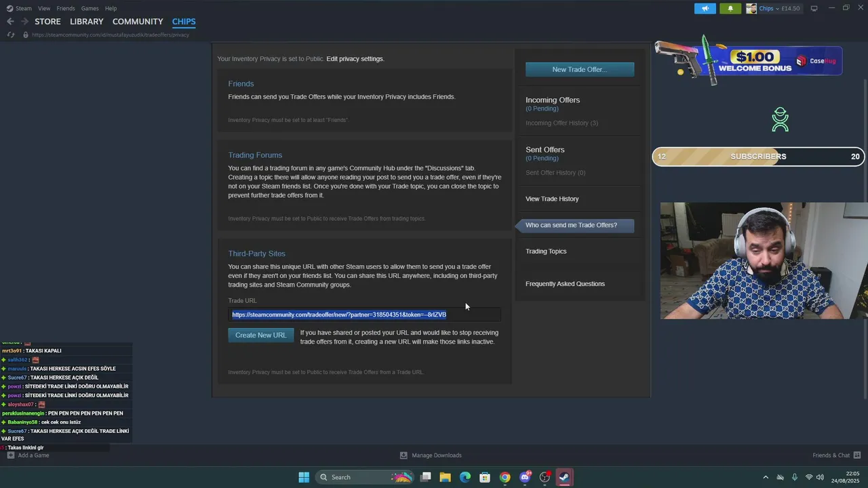Open Microsoft Store from the taskbar
The width and height of the screenshot is (868, 488).
[x=485, y=477]
